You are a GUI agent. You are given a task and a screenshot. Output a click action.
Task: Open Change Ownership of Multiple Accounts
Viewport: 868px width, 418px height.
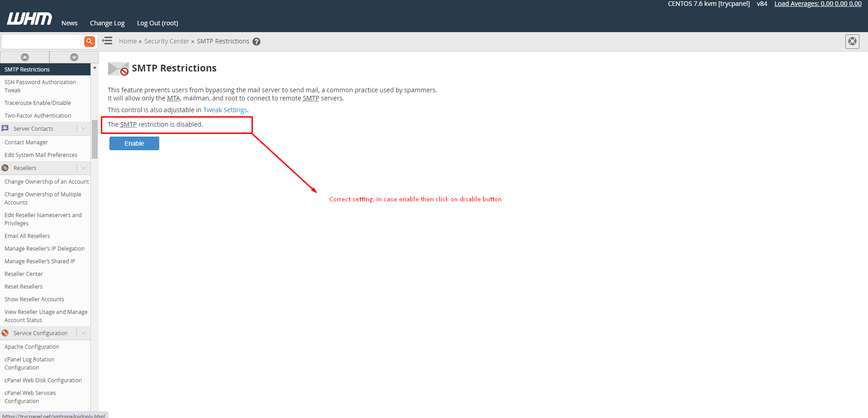(x=43, y=198)
